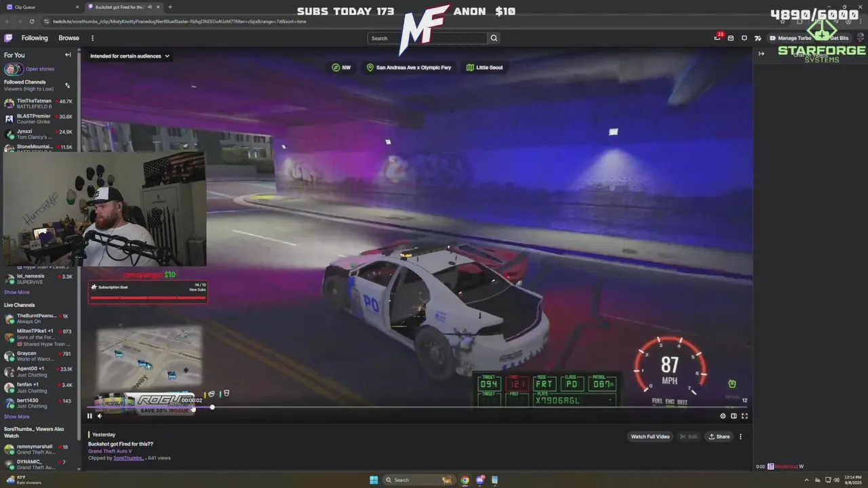
Task: Open Discord from the taskbar
Action: click(x=480, y=480)
